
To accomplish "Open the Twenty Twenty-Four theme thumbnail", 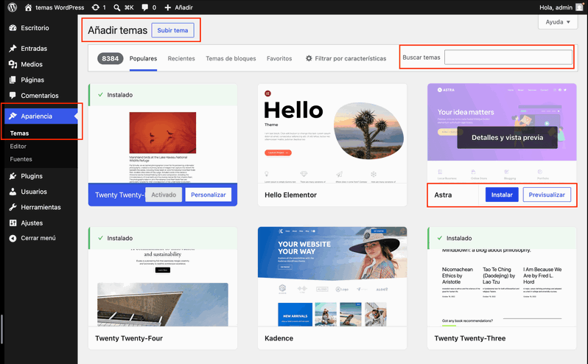I will pos(163,276).
